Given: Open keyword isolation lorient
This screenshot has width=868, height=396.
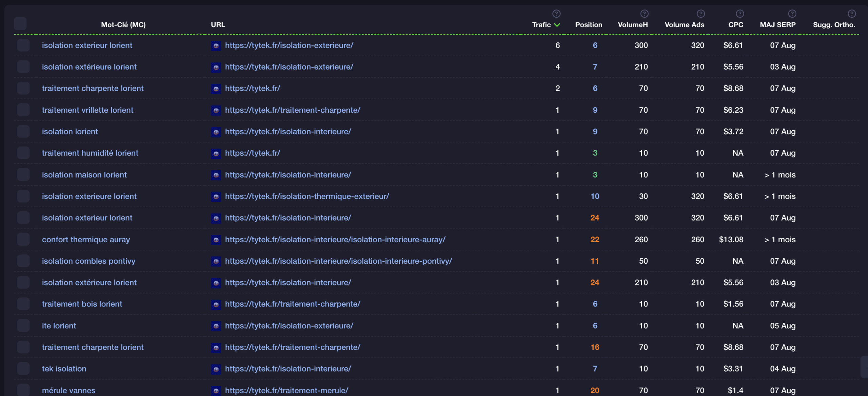Looking at the screenshot, I should coord(70,131).
